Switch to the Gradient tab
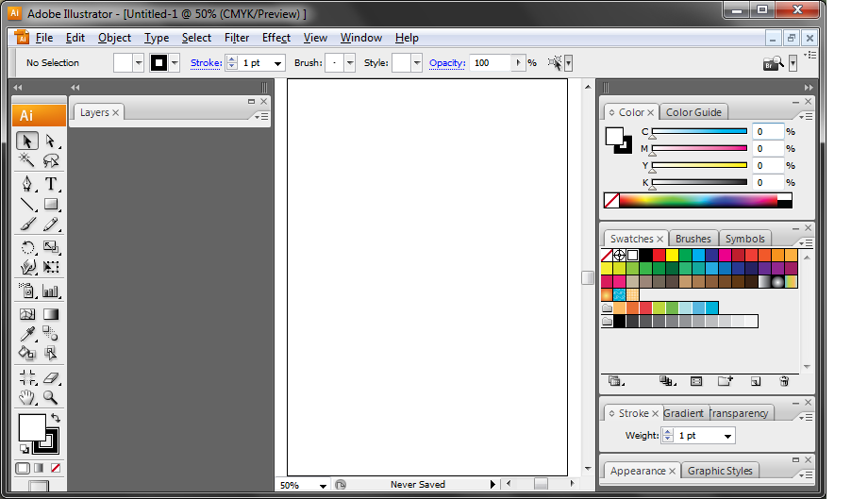 (x=684, y=413)
